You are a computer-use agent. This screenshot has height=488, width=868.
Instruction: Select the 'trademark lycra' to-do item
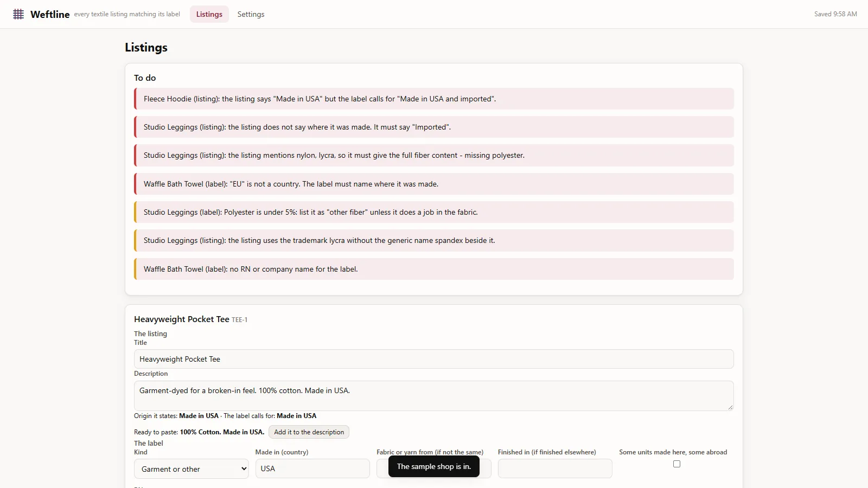click(x=434, y=240)
